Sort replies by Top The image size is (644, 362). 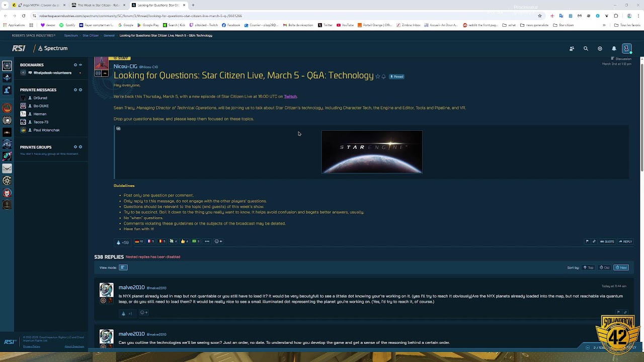(588, 267)
